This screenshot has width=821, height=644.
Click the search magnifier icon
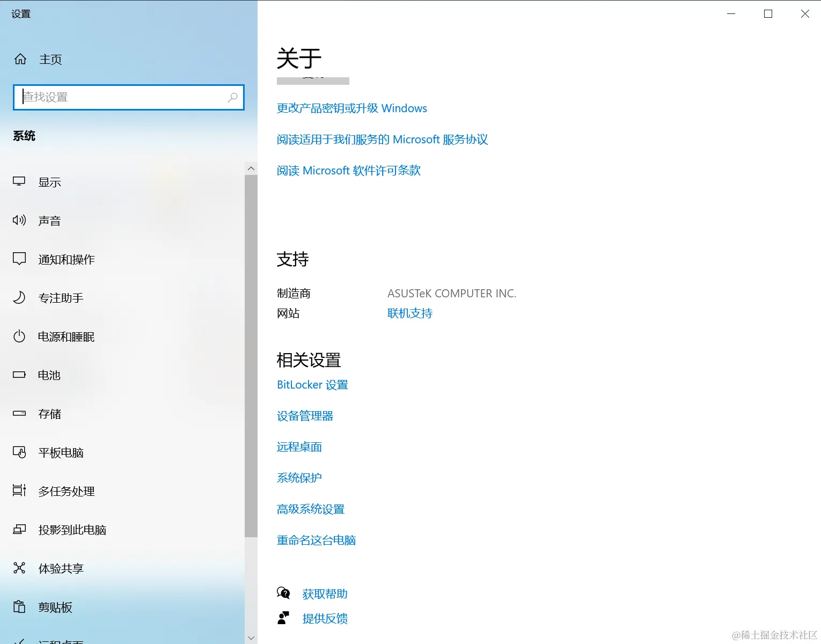point(232,97)
